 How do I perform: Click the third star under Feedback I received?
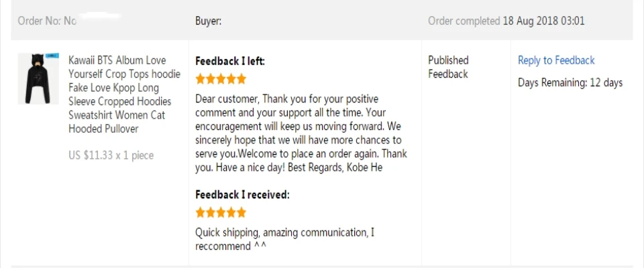221,212
